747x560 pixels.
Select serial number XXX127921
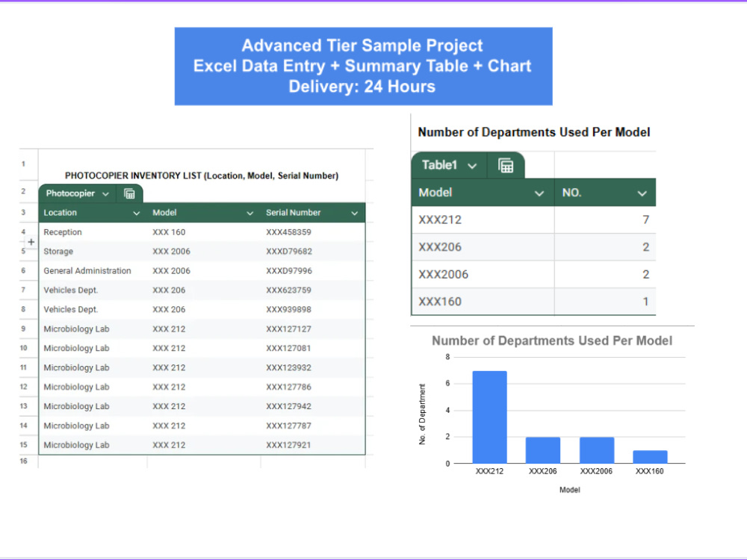(x=313, y=445)
